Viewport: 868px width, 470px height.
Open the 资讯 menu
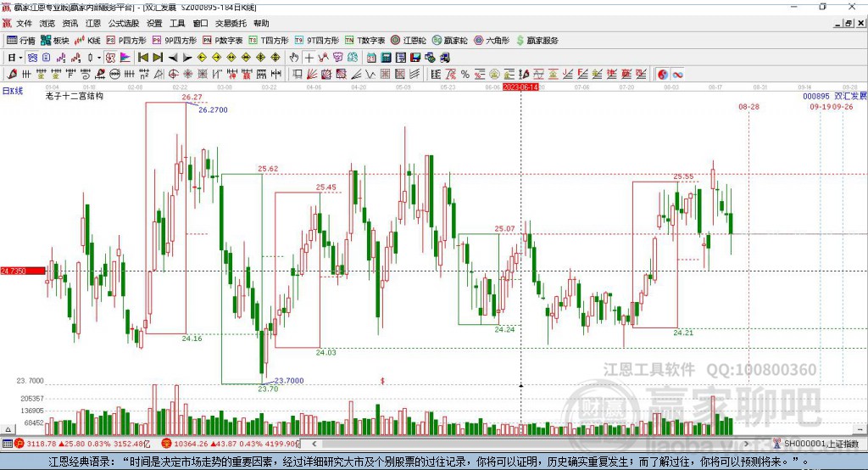click(70, 23)
